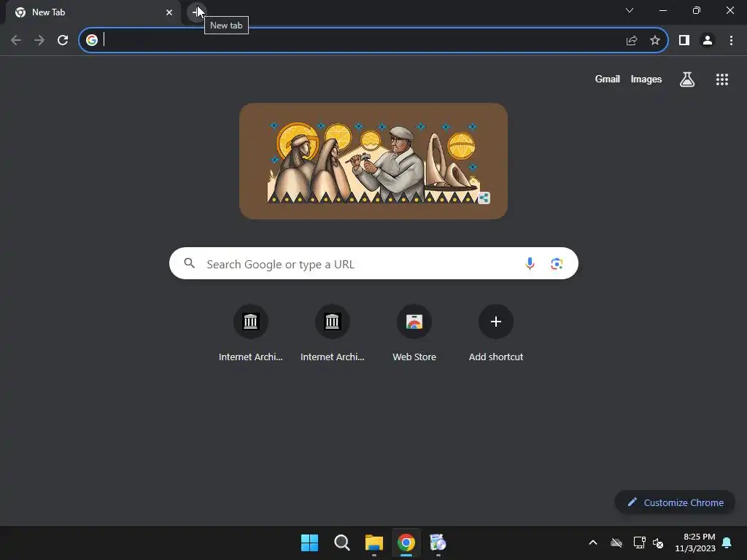This screenshot has width=747, height=560.
Task: Open Chrome's three-dot menu
Action: pos(731,41)
